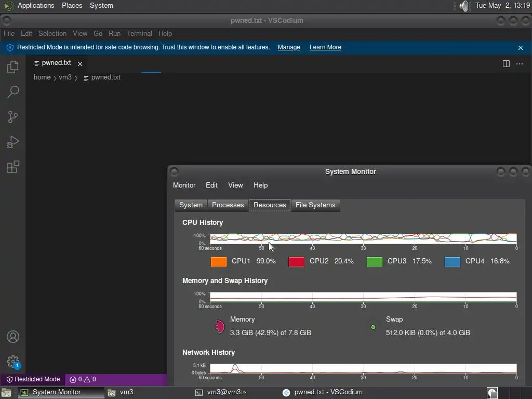Open the VSCodium Help menu

(x=165, y=34)
